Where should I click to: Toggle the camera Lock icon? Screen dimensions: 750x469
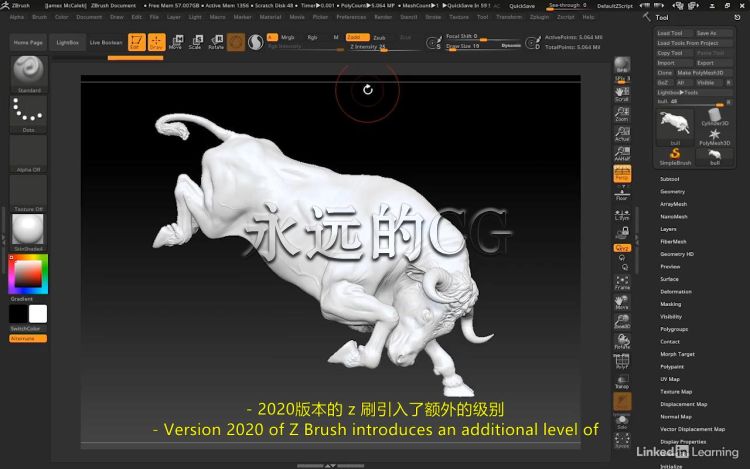[x=622, y=233]
